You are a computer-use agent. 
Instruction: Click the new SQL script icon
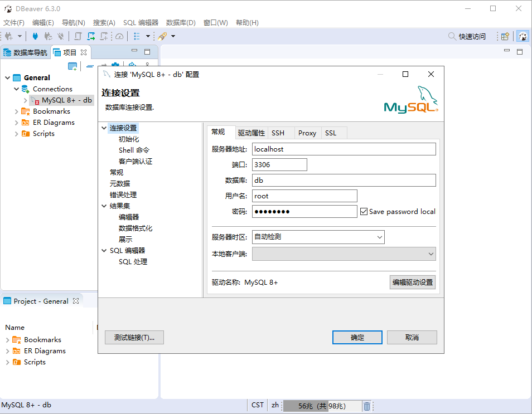104,36
